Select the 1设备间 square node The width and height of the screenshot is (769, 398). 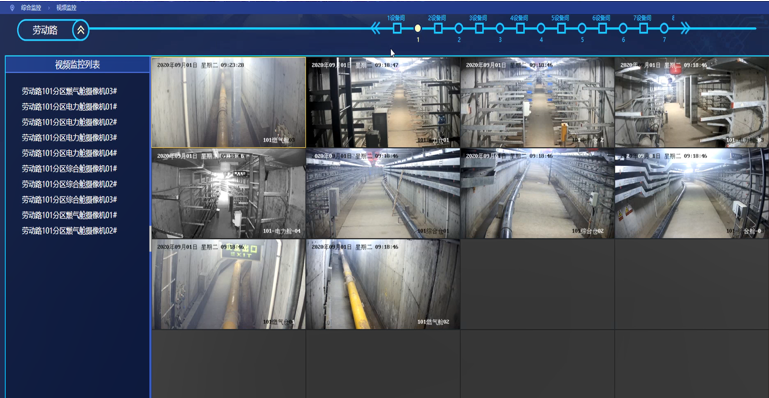pyautogui.click(x=397, y=28)
